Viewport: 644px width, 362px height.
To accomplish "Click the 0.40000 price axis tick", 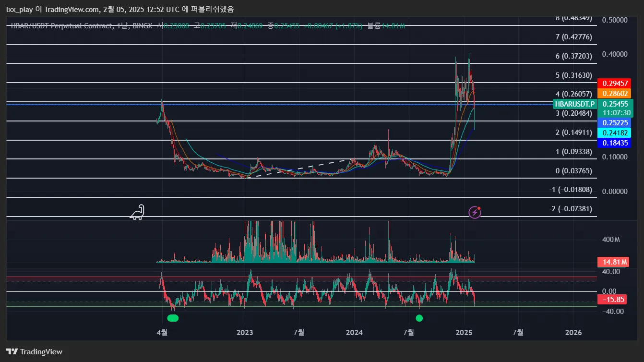I will [615, 54].
